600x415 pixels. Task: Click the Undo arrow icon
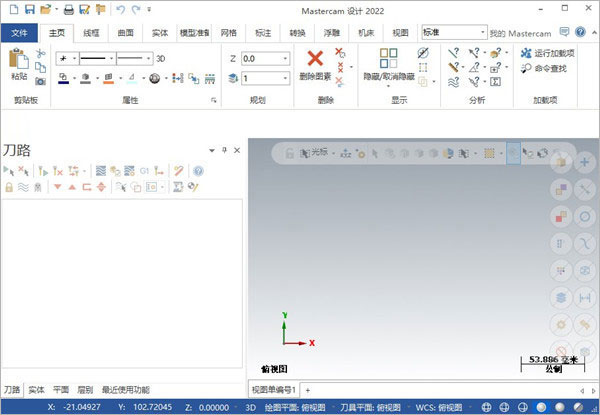tap(121, 10)
